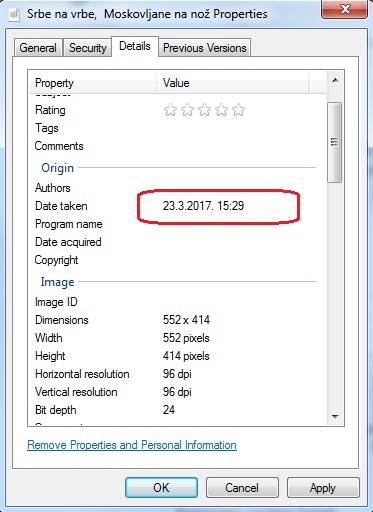Screen dimensions: 373x512
Task: Set rating to one star
Action: (x=170, y=110)
